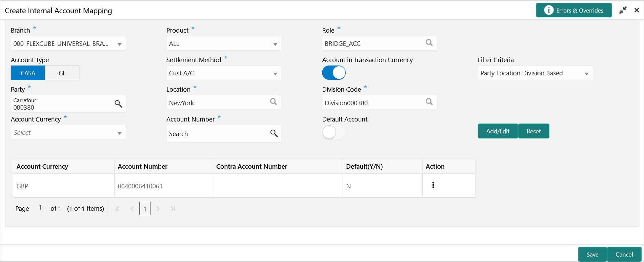The image size is (644, 262).
Task: Go to the next page arrow
Action: click(x=158, y=209)
